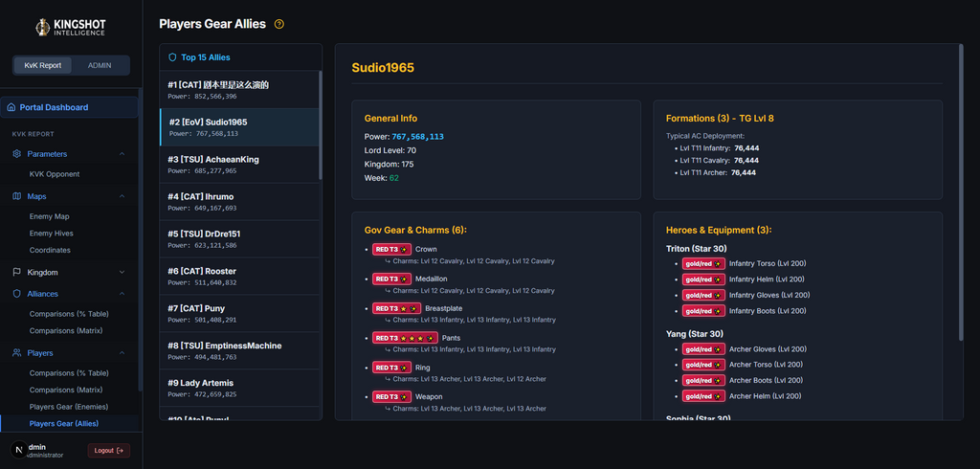
Task: Select player #7 [CAT] Puny
Action: pyautogui.click(x=239, y=313)
